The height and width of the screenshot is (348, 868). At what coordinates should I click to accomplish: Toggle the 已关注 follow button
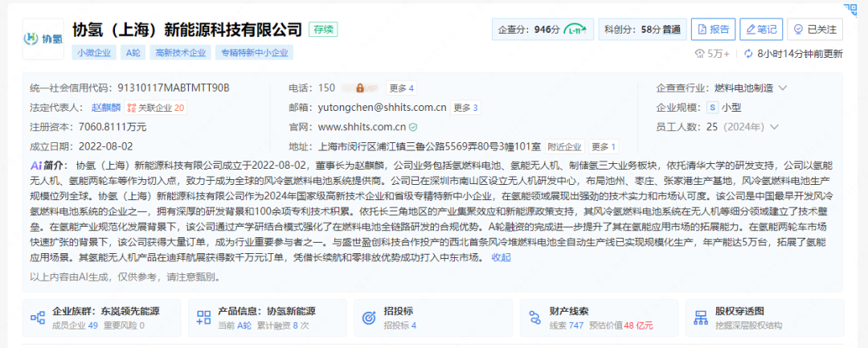(815, 29)
